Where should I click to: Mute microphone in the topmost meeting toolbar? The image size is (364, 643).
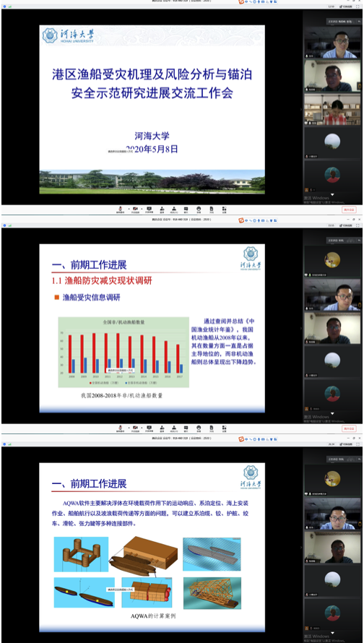[x=121, y=210]
